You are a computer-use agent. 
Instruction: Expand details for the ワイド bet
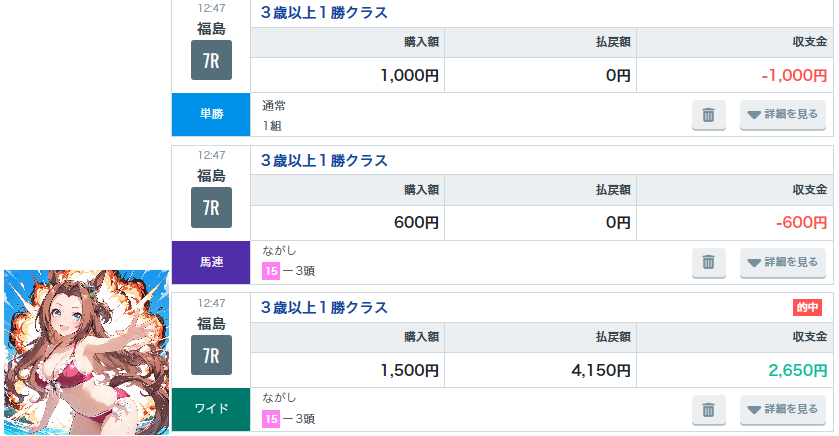pyautogui.click(x=783, y=409)
